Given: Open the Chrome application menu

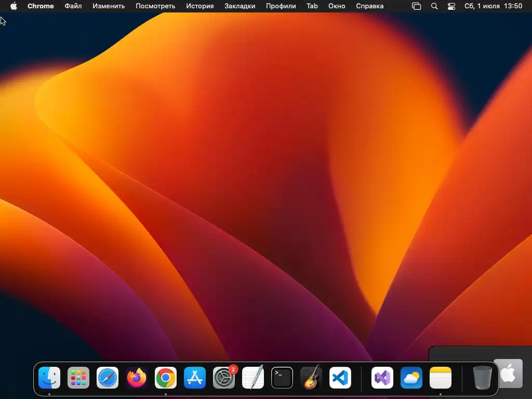Looking at the screenshot, I should (x=41, y=6).
